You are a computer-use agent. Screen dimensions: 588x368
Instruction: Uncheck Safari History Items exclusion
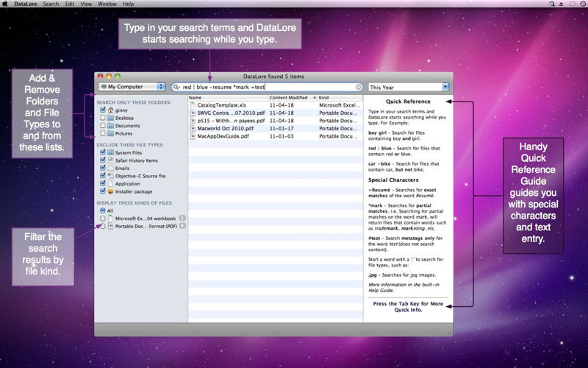(103, 160)
